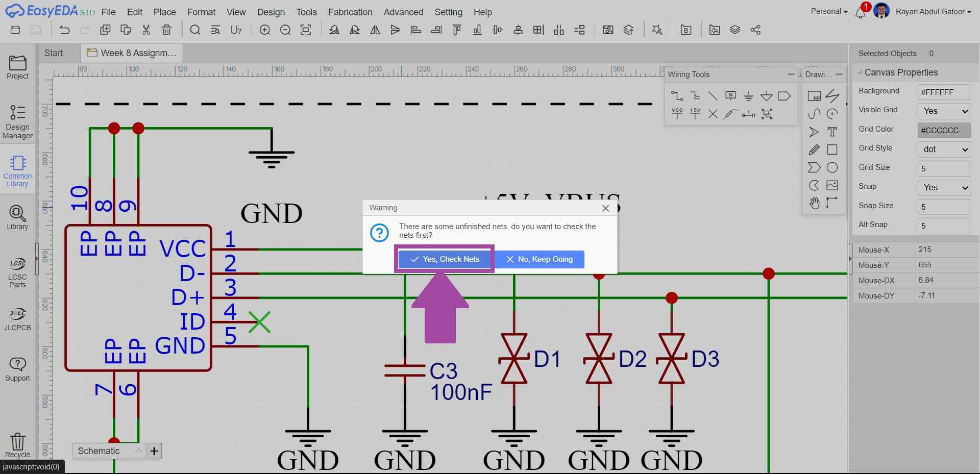
Task: Open the Visible Grid dropdown
Action: pyautogui.click(x=944, y=111)
